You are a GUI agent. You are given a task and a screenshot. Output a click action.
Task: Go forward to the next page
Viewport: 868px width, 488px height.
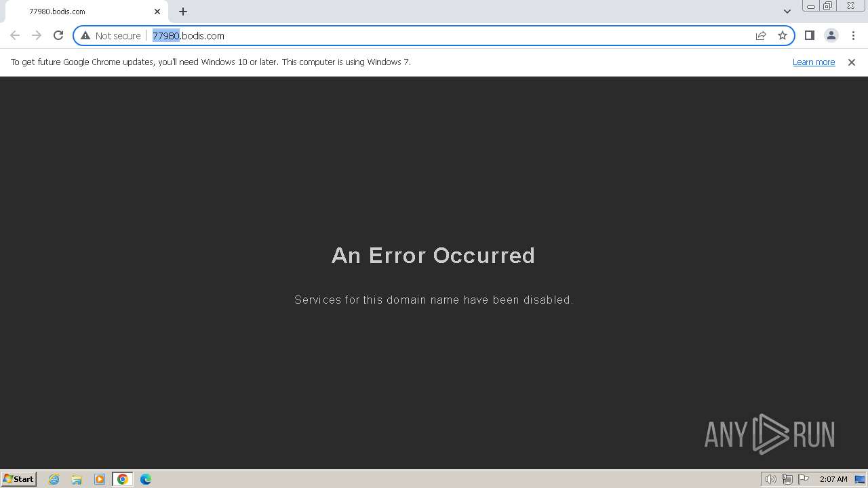37,35
